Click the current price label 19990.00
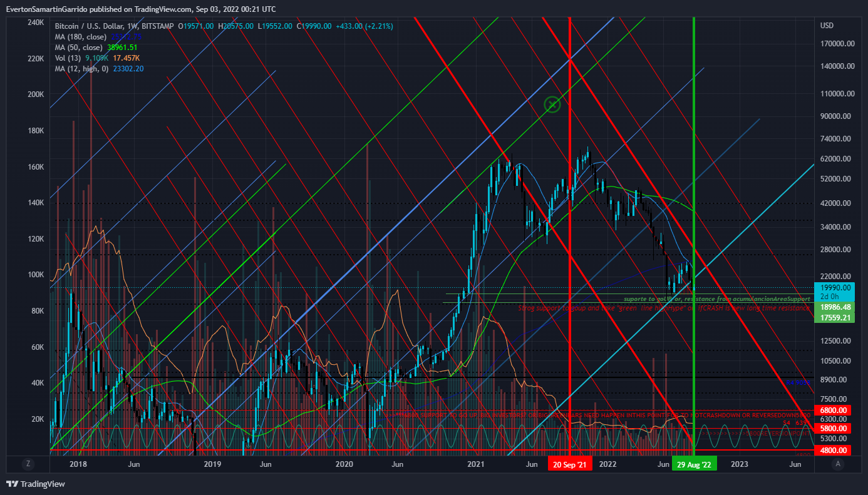868x495 pixels. coord(834,287)
